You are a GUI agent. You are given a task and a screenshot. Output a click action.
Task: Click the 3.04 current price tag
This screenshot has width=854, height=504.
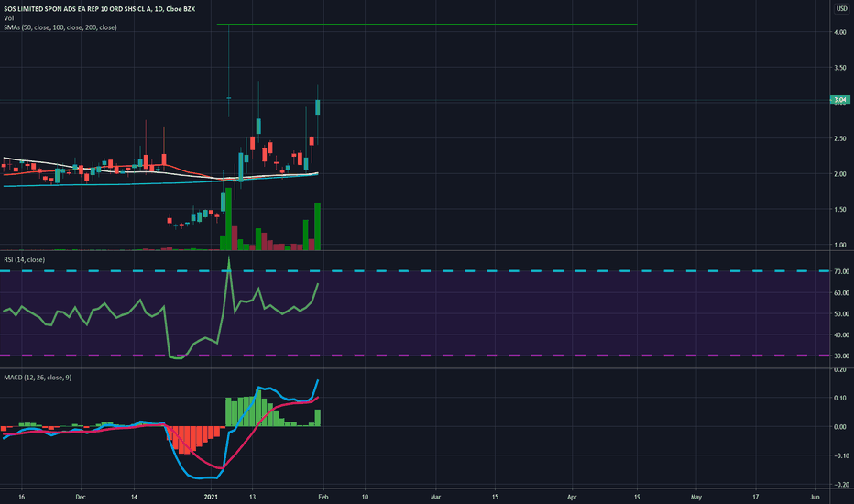tap(840, 100)
